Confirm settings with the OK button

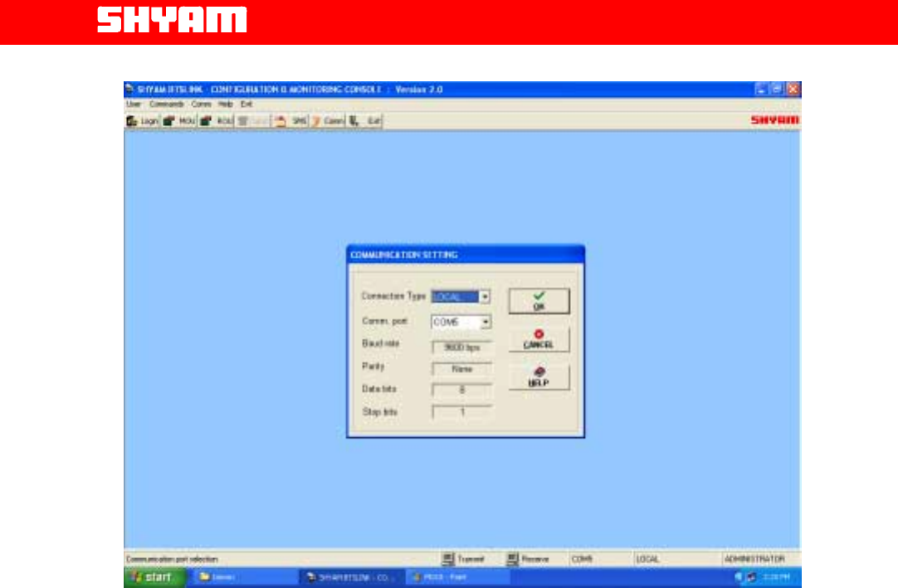[x=539, y=301]
